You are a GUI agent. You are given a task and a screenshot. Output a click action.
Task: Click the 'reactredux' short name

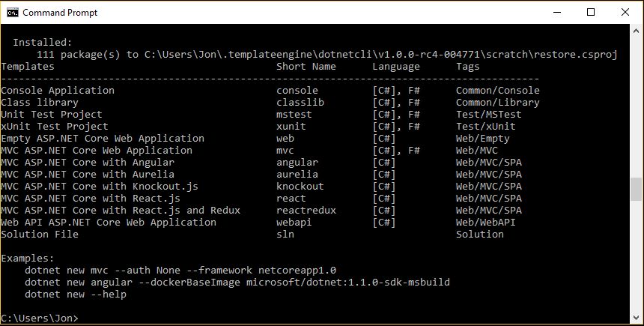(306, 211)
